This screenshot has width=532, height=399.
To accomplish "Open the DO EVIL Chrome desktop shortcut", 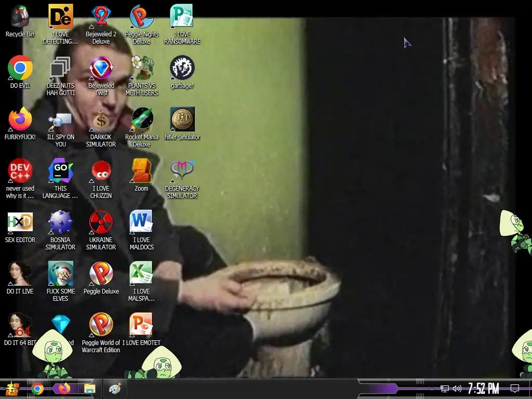I will click(20, 72).
